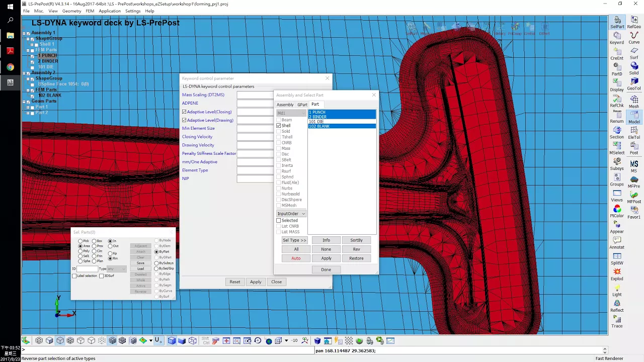This screenshot has height=362, width=644.
Task: Select the Pick radio button
Action: coord(80,241)
